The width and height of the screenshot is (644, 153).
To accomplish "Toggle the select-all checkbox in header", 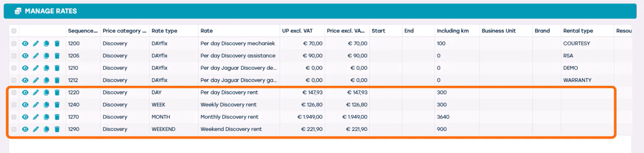I will [14, 31].
